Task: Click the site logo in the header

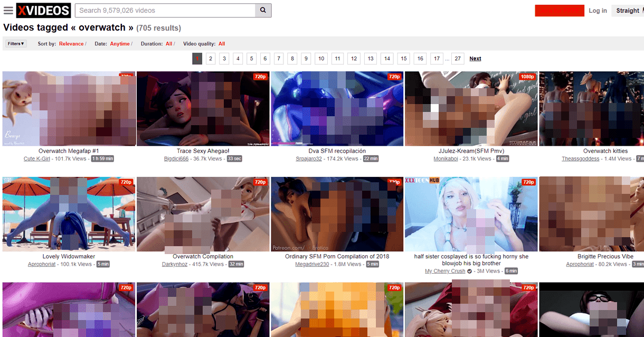Action: point(43,11)
